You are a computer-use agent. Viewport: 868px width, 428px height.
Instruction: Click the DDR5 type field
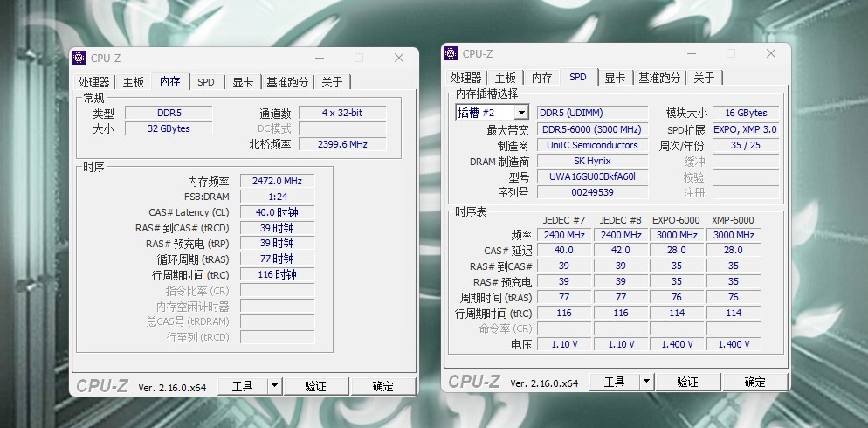(x=169, y=113)
